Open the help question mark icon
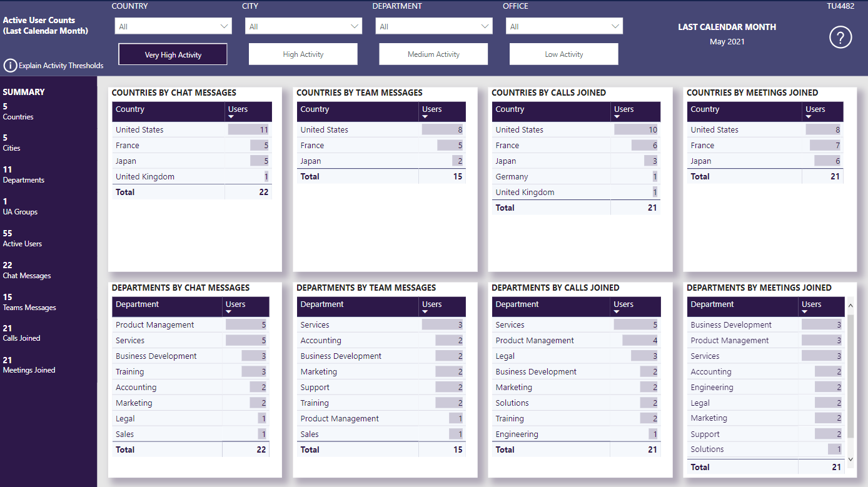 pos(840,38)
